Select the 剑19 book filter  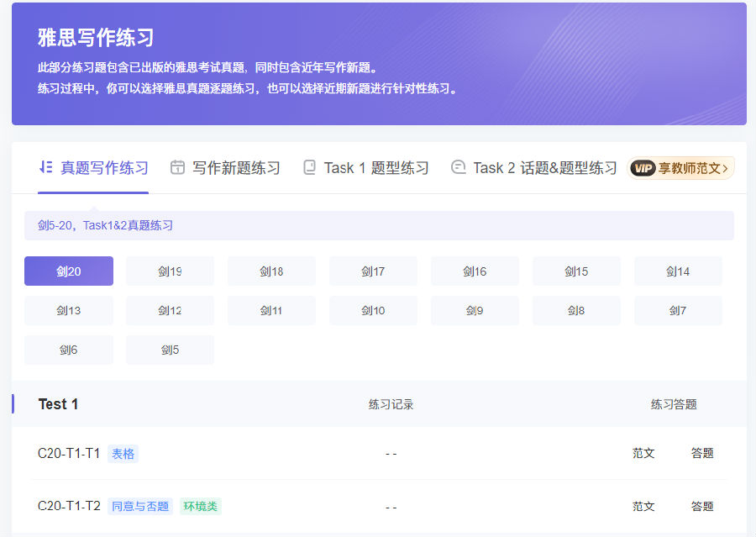click(x=170, y=271)
